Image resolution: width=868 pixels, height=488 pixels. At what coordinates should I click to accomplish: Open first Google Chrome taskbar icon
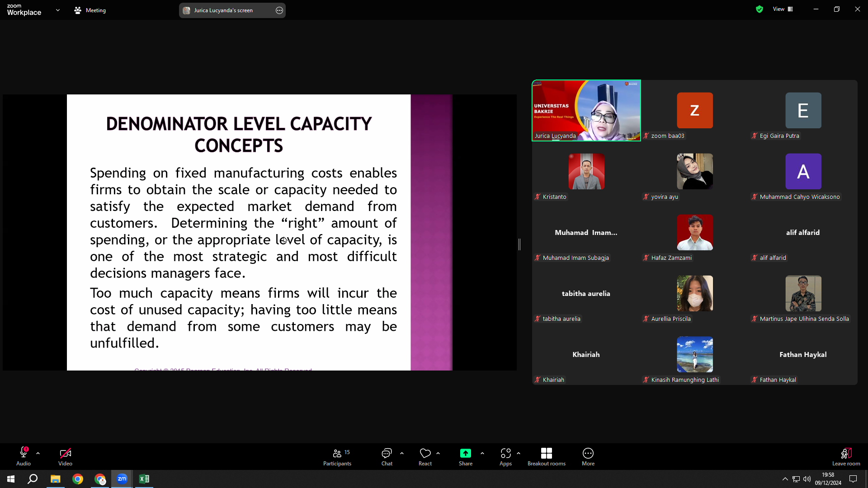point(78,479)
